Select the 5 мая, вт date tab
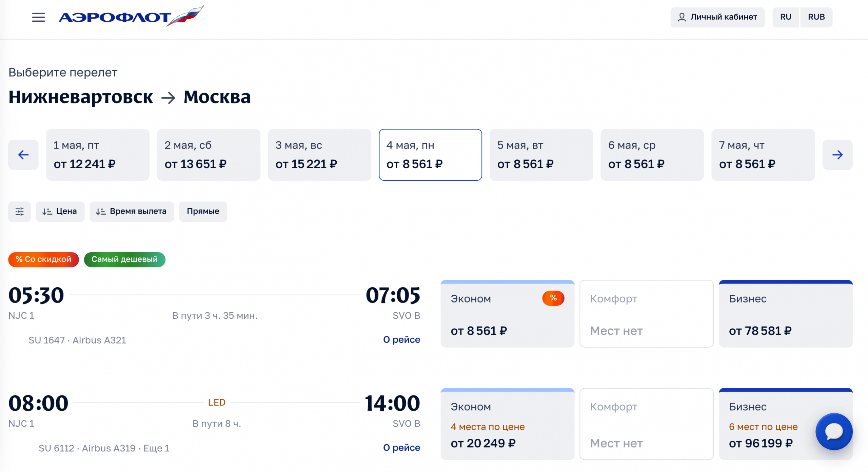 (541, 155)
